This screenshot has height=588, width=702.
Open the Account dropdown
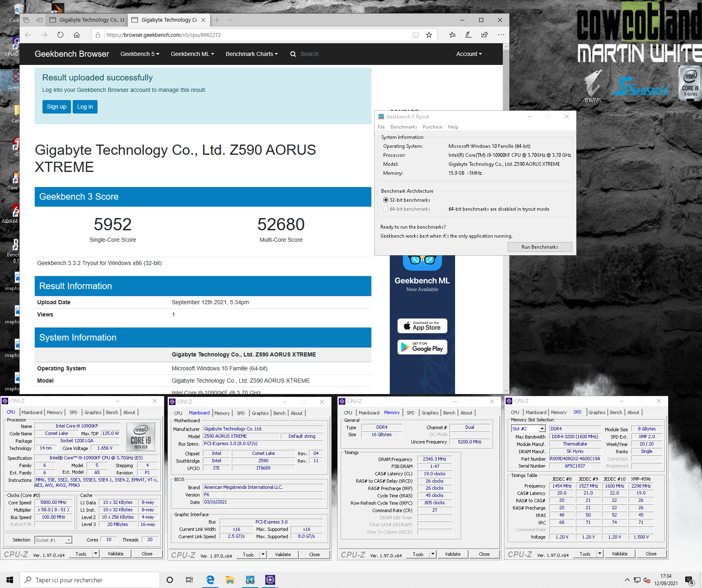[469, 54]
